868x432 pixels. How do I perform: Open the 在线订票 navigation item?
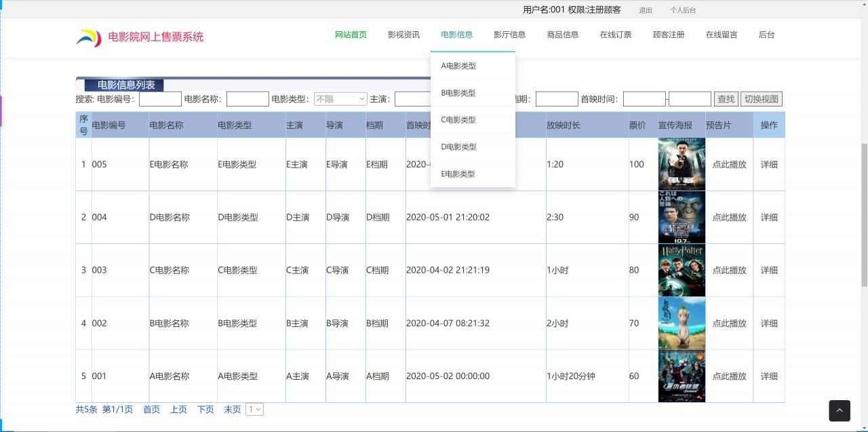click(616, 35)
